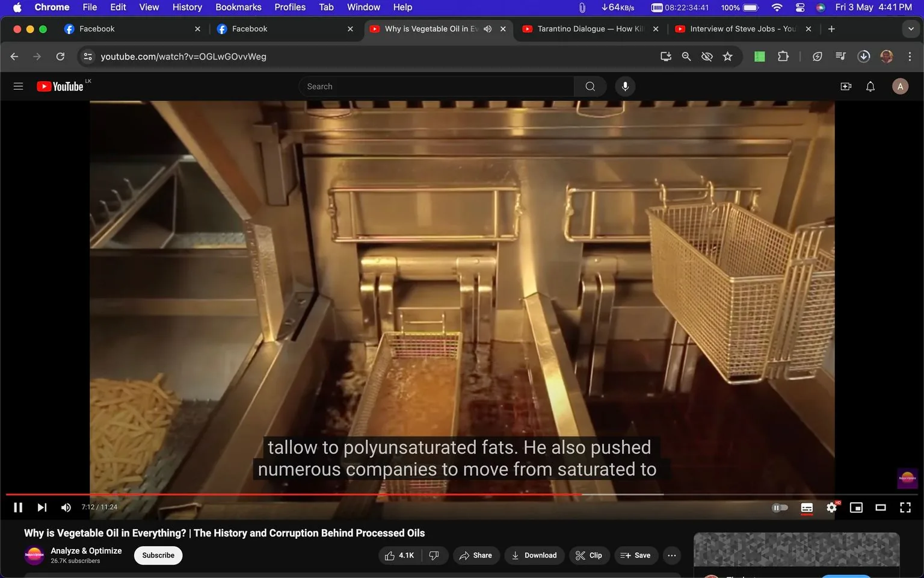Open the YouTube hamburger menu

[x=18, y=86]
